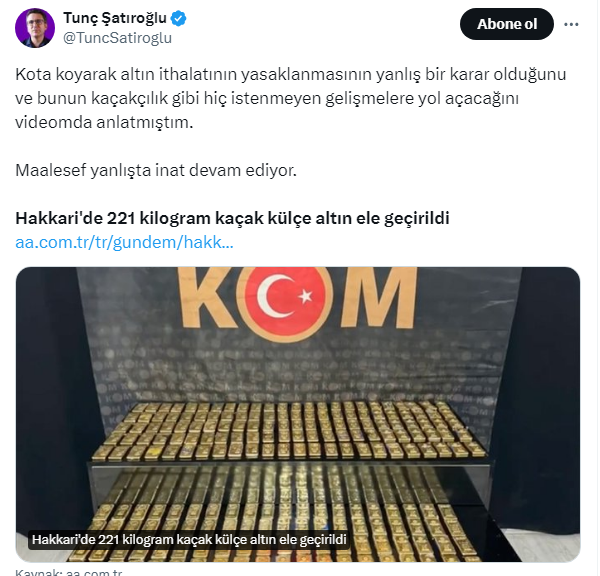Click the display name Tunç Şatıroğlu

(115, 18)
